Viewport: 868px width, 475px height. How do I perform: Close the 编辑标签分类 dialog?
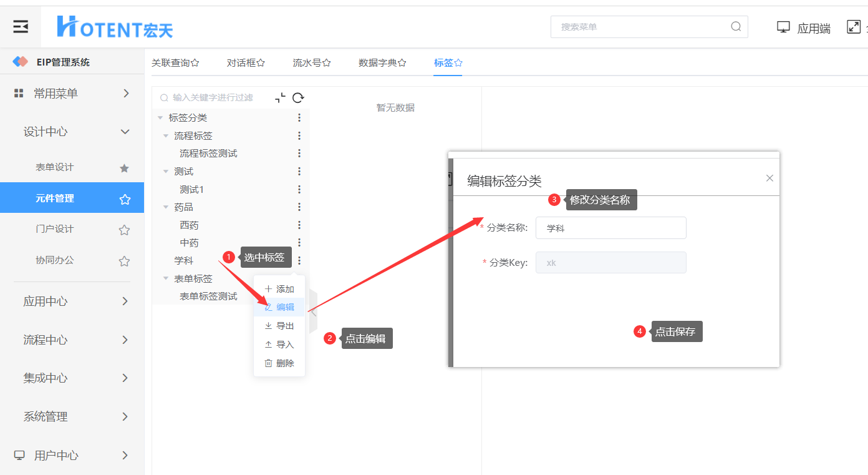(769, 178)
